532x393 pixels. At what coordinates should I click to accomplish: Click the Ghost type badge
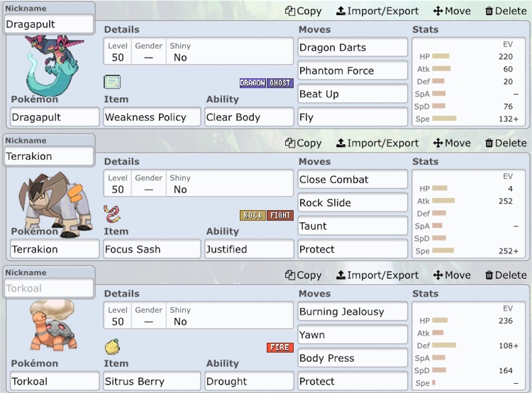tap(280, 83)
